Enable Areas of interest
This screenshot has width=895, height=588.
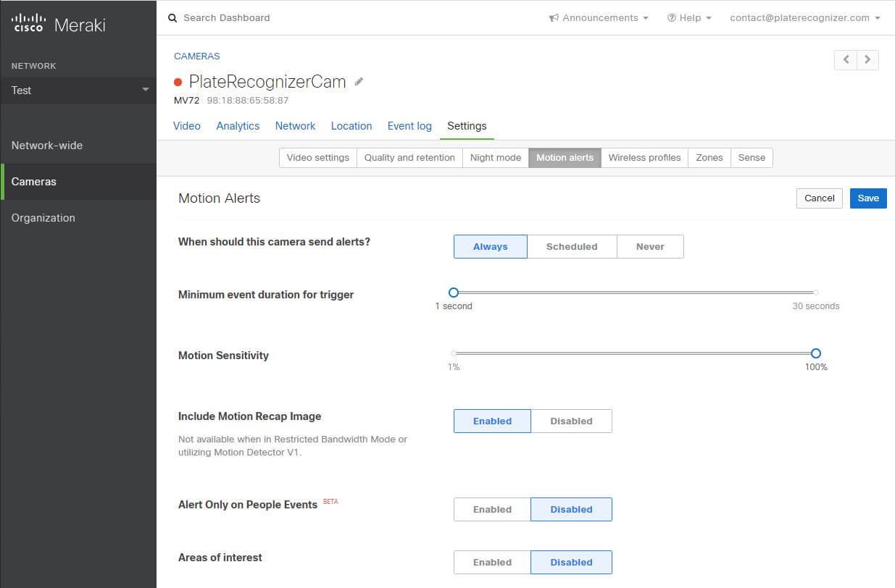[492, 562]
